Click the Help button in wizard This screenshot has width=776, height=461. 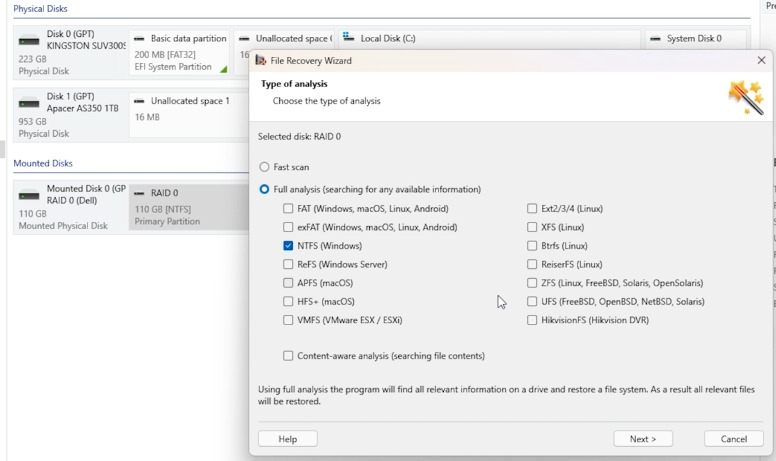(288, 439)
